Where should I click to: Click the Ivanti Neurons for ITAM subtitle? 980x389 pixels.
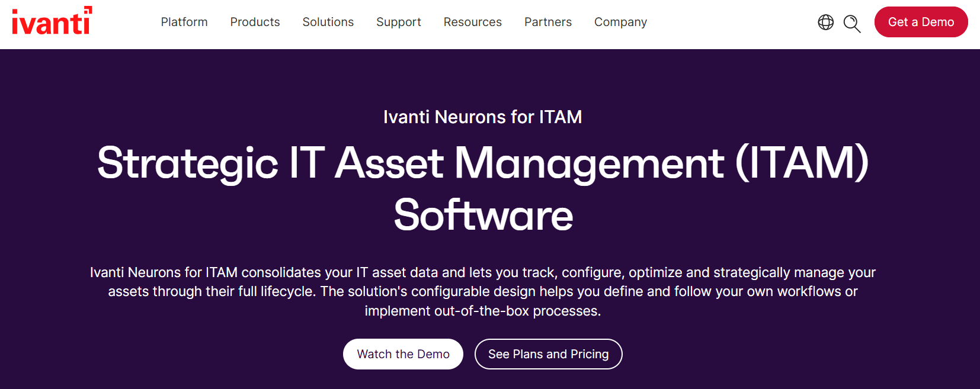coord(482,117)
